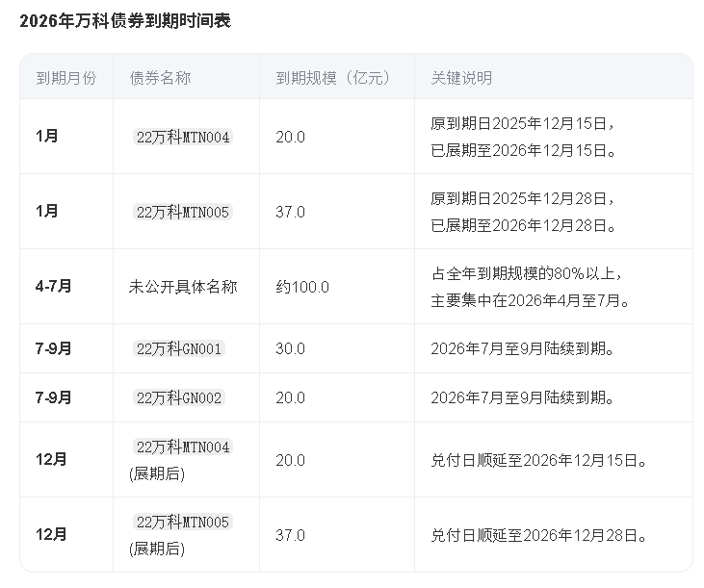
Task: Select the 债券名称 column header
Action: tap(160, 78)
